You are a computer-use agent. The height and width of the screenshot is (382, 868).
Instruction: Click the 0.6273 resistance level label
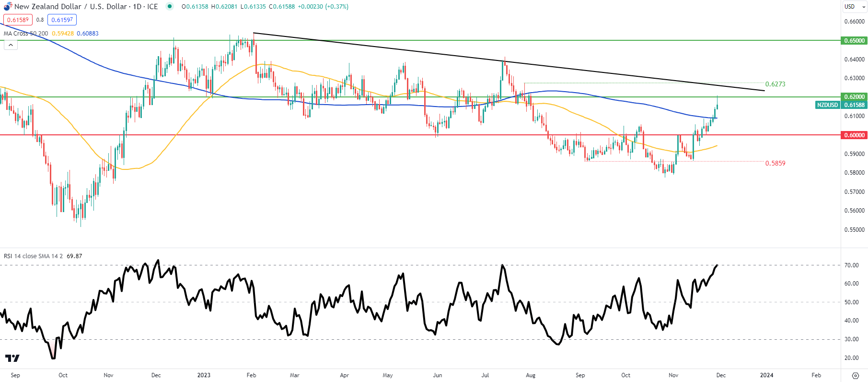pyautogui.click(x=775, y=84)
